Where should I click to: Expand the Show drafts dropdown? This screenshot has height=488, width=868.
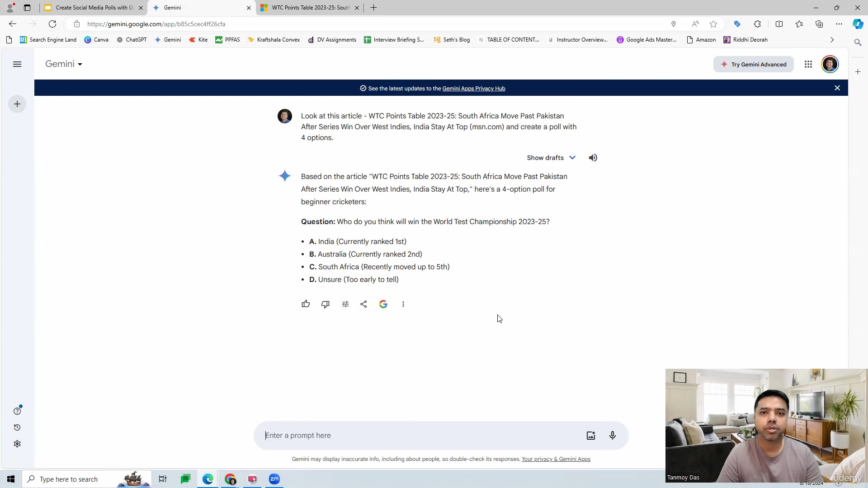[551, 158]
